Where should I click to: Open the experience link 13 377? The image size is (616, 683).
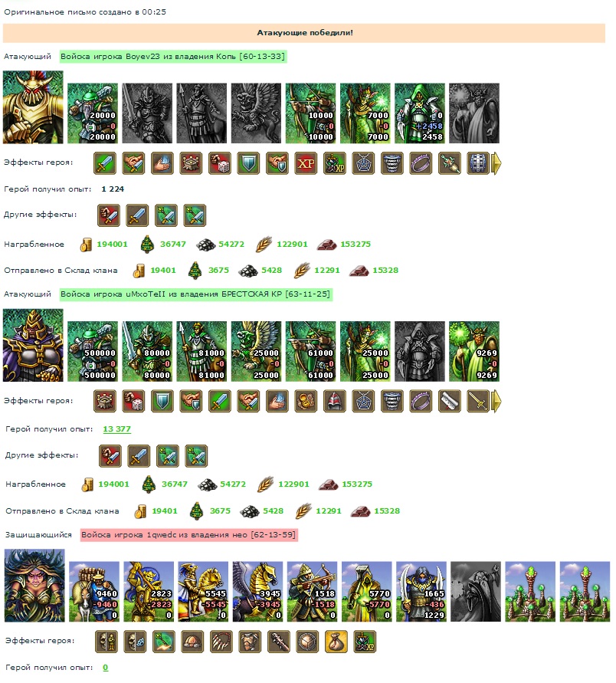tap(116, 429)
